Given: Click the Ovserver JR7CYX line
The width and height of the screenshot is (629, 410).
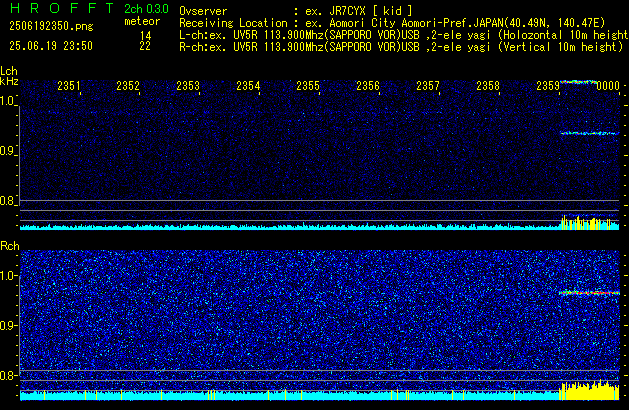Looking at the screenshot, I should 296,11.
